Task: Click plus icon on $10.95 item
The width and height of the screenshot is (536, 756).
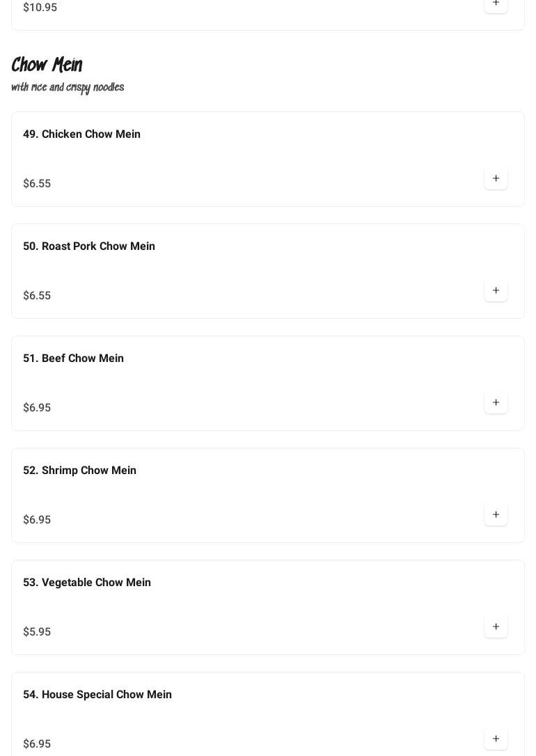Action: click(496, 4)
